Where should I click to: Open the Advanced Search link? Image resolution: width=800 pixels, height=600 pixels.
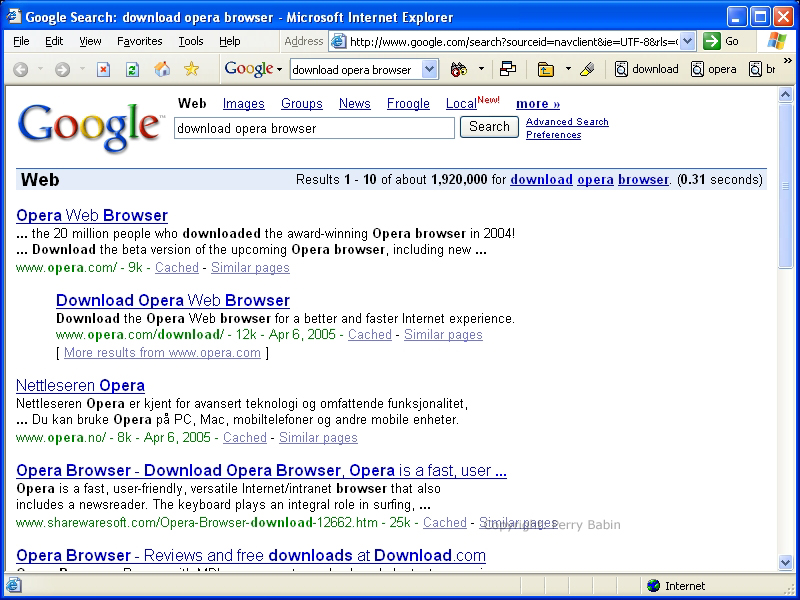point(567,122)
